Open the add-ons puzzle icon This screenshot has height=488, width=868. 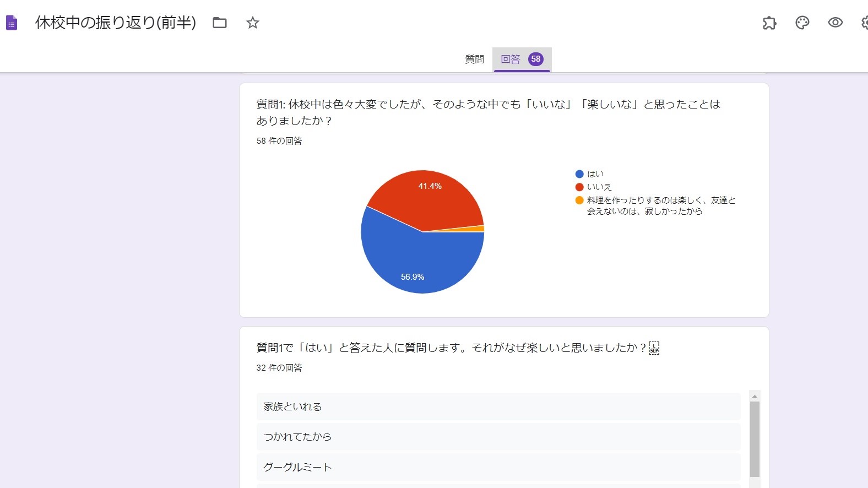tap(769, 23)
